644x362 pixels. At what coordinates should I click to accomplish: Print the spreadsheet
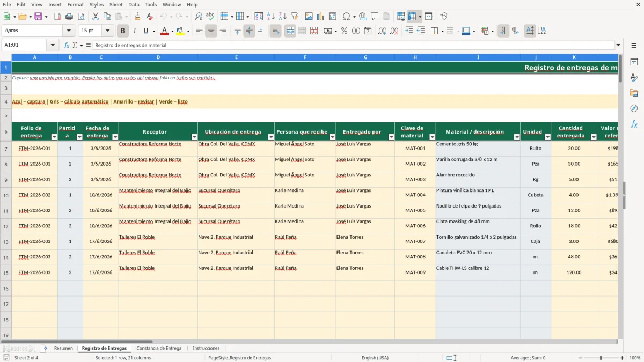pos(69,17)
